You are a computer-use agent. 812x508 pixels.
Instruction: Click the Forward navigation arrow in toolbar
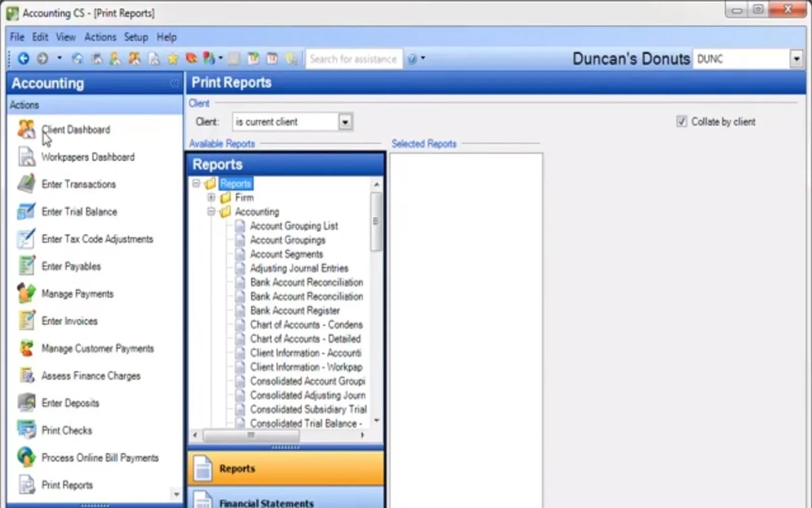coord(43,58)
